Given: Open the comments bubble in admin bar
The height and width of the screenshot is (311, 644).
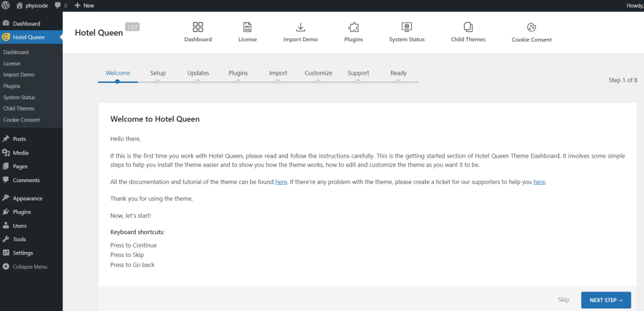Looking at the screenshot, I should coord(57,6).
